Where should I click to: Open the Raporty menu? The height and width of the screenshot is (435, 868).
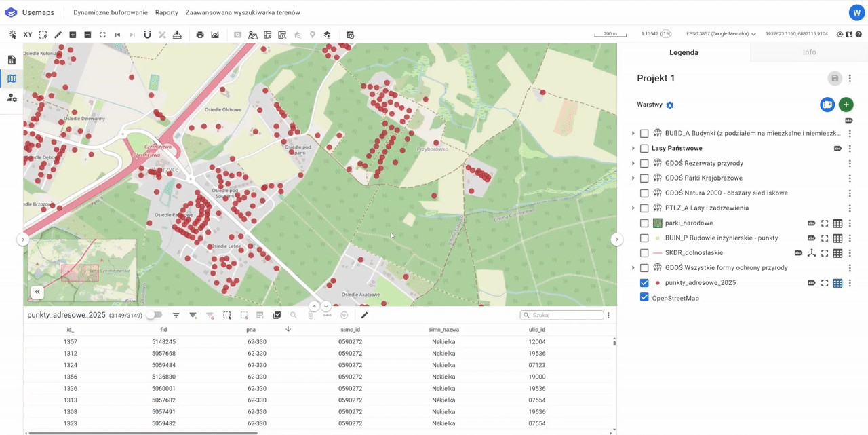click(166, 12)
